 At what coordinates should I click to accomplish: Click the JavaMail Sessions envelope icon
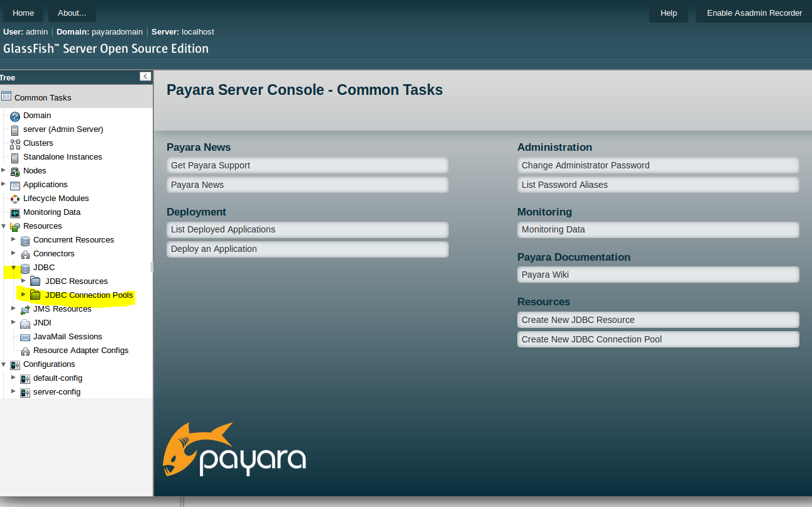click(x=25, y=337)
